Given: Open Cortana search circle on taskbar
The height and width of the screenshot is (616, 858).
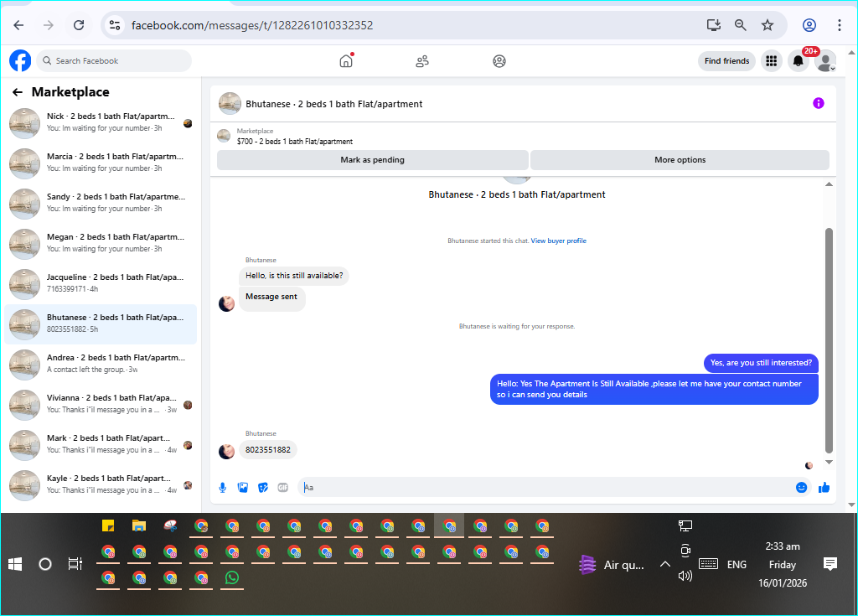Looking at the screenshot, I should (45, 564).
